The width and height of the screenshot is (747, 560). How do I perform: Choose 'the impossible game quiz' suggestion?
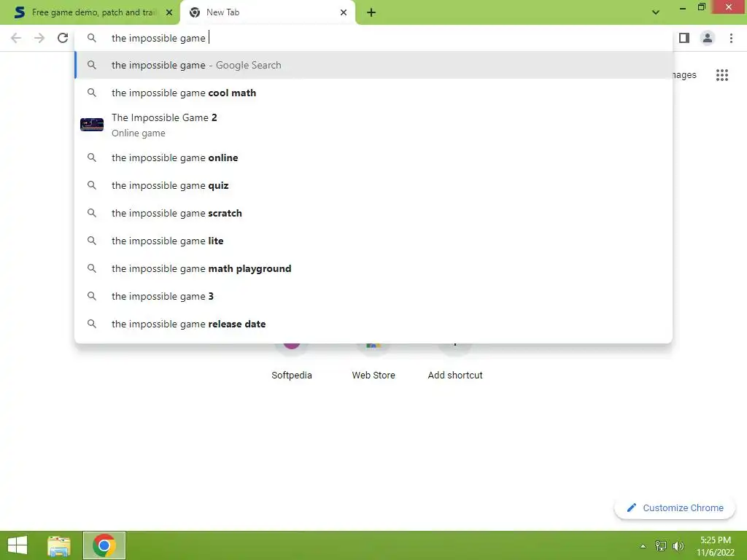[x=373, y=185]
